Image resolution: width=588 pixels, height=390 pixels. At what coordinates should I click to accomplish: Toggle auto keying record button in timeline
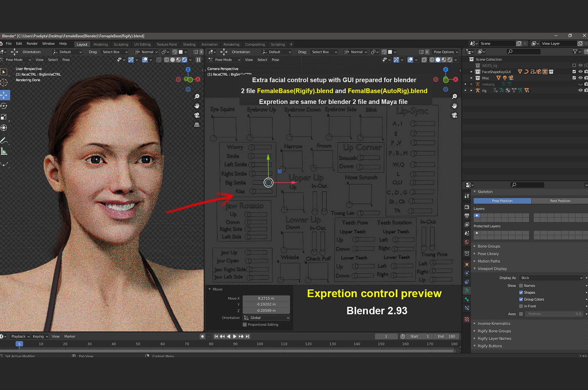click(202, 336)
